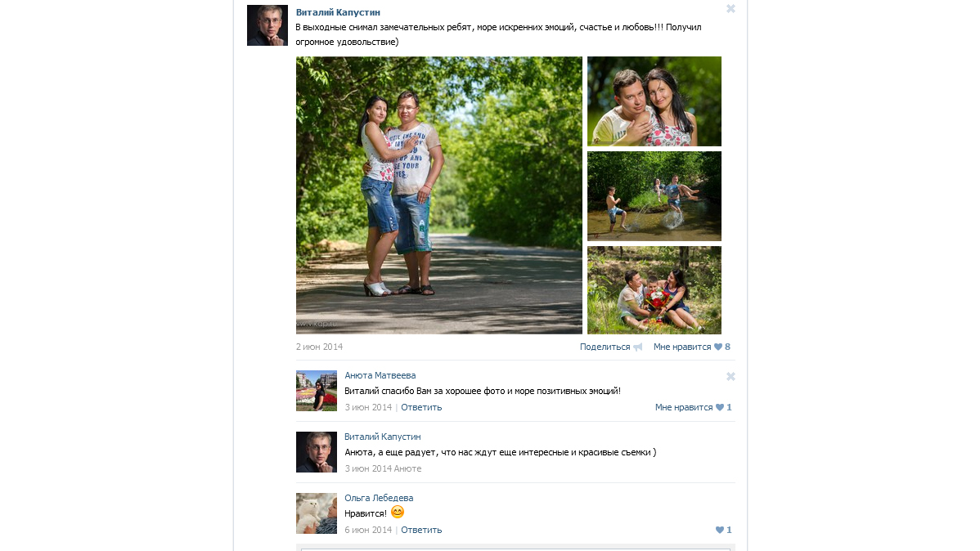Open Ольга Лебедева's cat avatar
The image size is (980, 551).
tap(317, 513)
